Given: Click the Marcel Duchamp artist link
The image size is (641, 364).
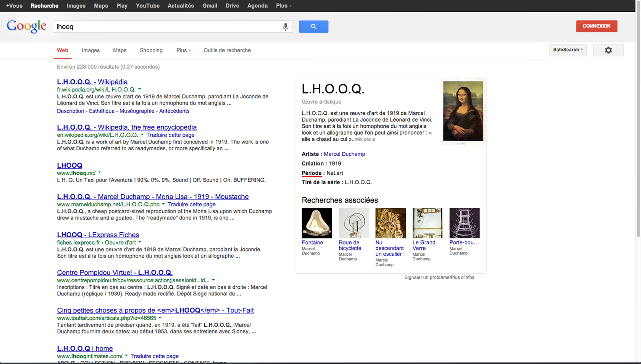Looking at the screenshot, I should (x=344, y=154).
